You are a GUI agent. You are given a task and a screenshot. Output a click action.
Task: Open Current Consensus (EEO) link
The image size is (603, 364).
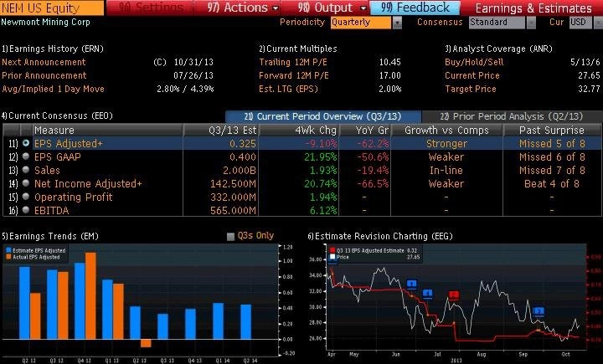57,115
